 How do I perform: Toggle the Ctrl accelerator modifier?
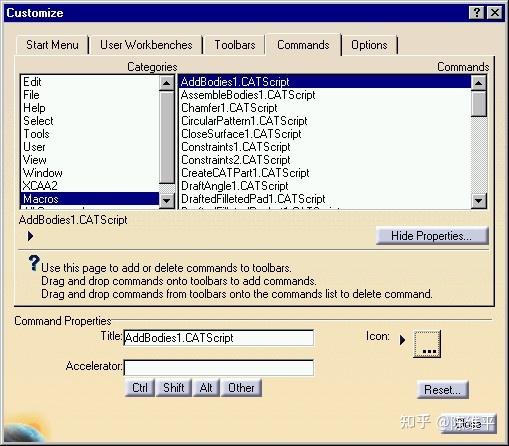(140, 388)
